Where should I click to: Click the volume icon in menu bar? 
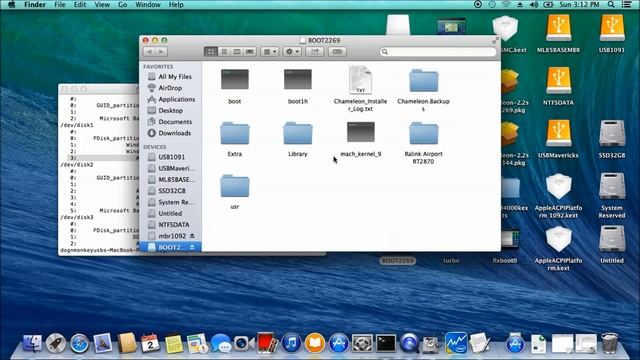point(534,4)
